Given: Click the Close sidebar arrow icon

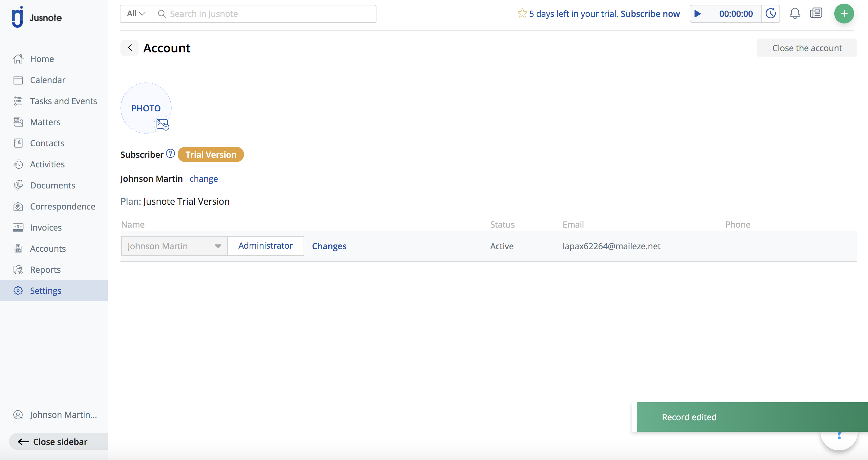Looking at the screenshot, I should [23, 442].
